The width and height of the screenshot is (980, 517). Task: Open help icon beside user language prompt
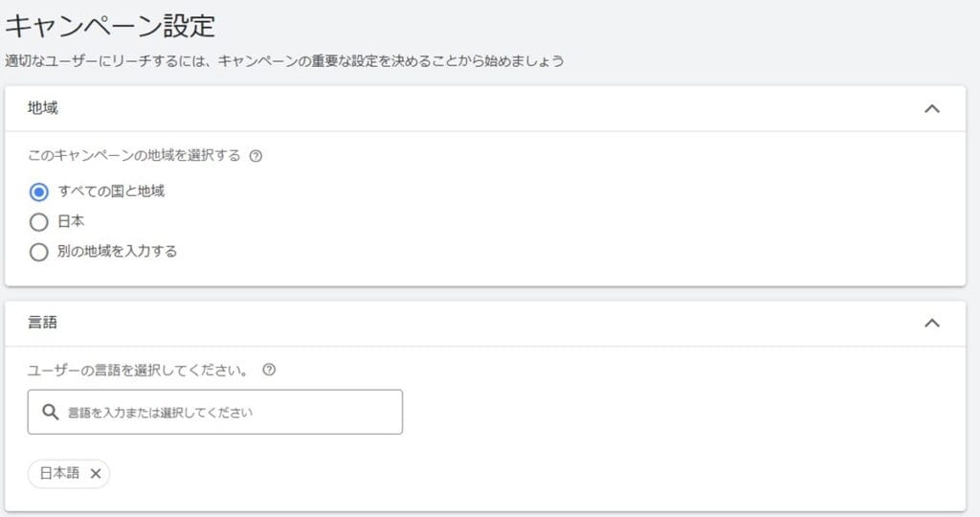coord(269,370)
